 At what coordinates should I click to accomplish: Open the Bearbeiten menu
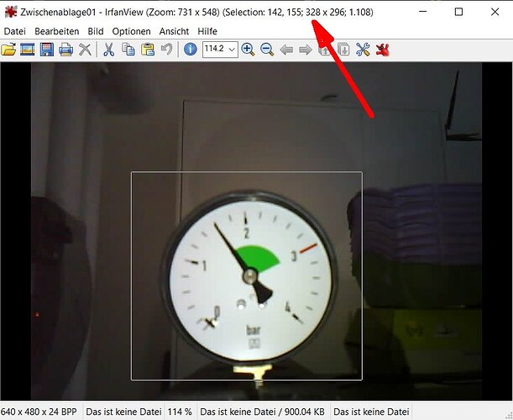click(x=57, y=31)
